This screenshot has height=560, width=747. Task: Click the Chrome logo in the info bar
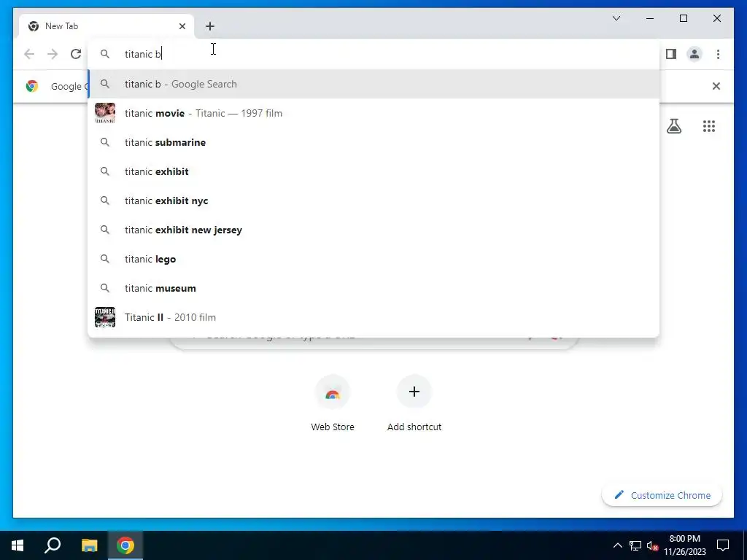tap(32, 86)
